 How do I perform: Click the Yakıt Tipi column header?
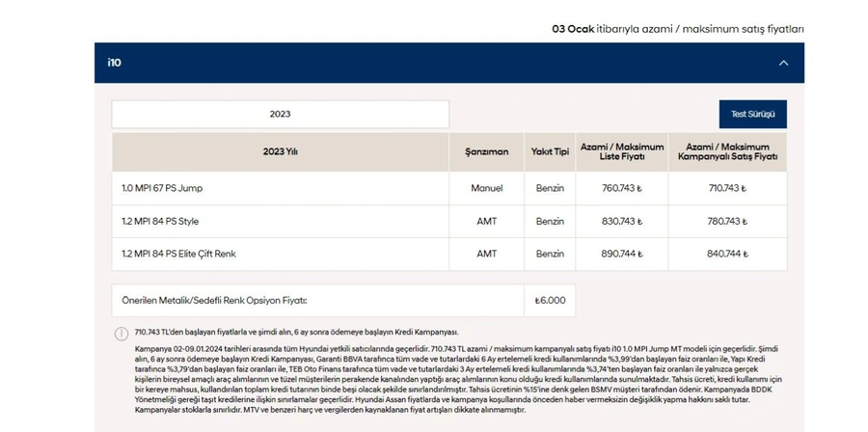coord(550,152)
